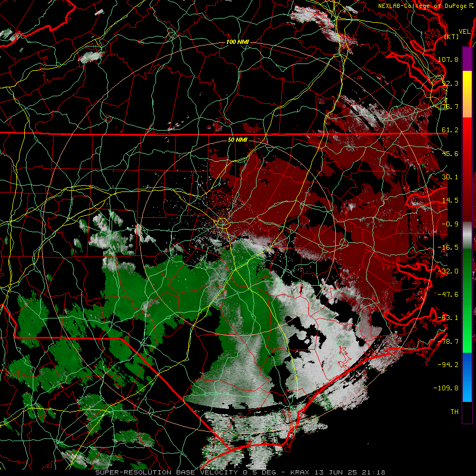Select the -0.9 scale value

point(450,224)
